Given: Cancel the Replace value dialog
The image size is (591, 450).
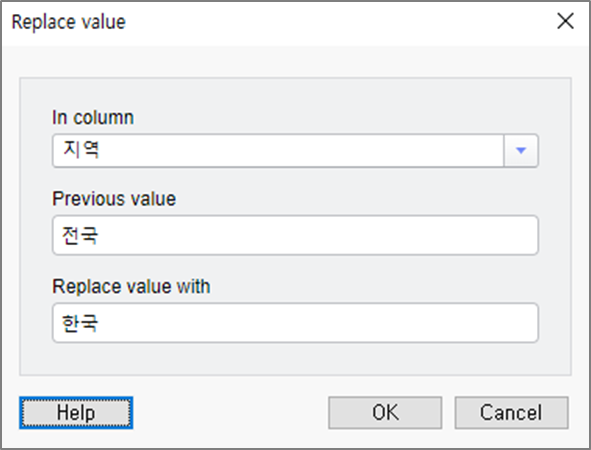Looking at the screenshot, I should point(511,413).
